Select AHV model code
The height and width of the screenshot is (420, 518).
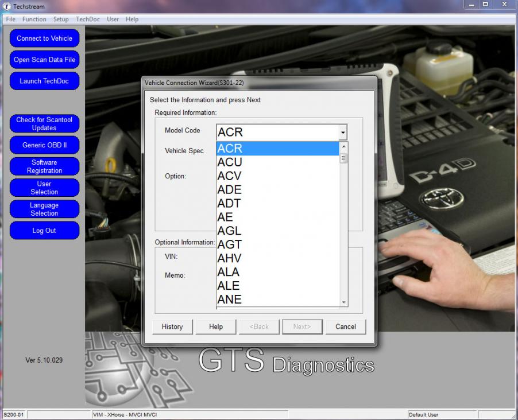coord(277,258)
